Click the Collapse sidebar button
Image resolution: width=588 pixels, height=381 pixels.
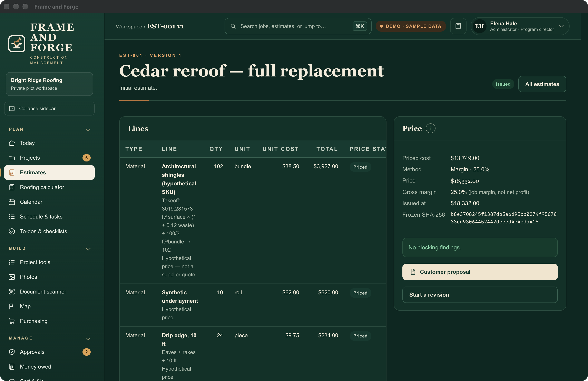(49, 109)
